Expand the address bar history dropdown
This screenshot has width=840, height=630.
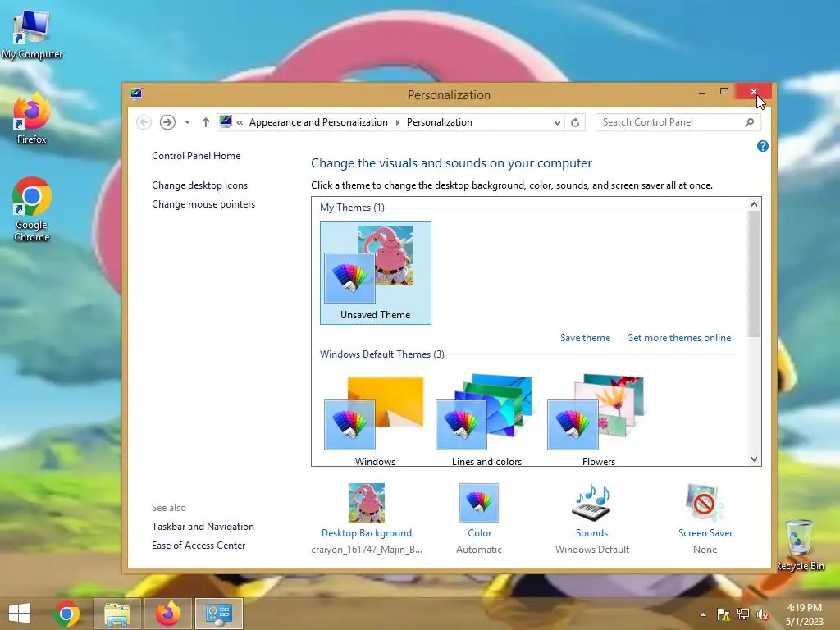pyautogui.click(x=557, y=123)
